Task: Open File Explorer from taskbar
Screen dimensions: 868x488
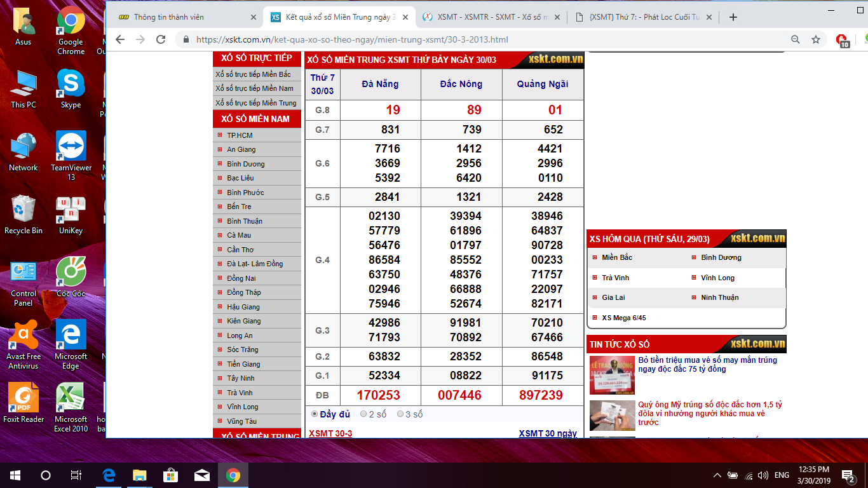Action: [x=139, y=475]
